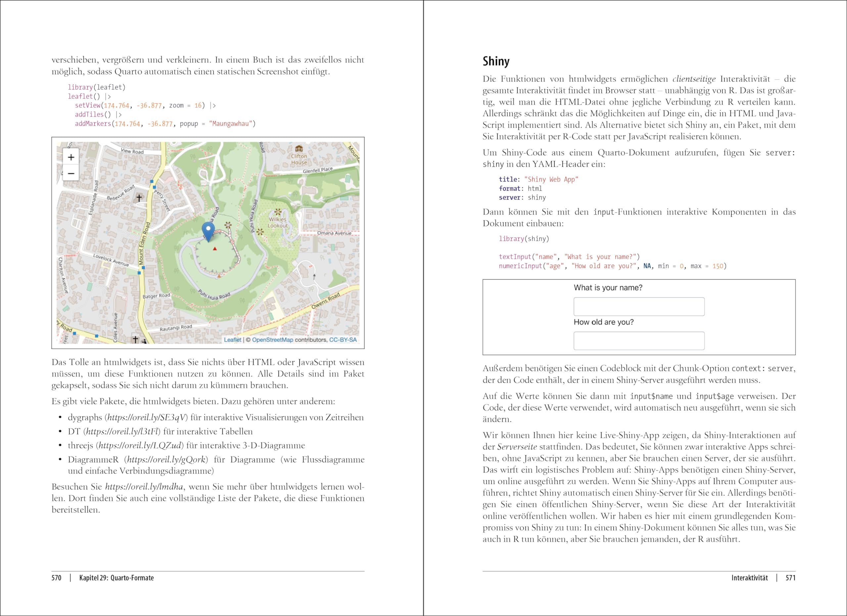Click the viewpoint icon above Wilkies Lookout
The height and width of the screenshot is (616, 847).
[x=278, y=212]
